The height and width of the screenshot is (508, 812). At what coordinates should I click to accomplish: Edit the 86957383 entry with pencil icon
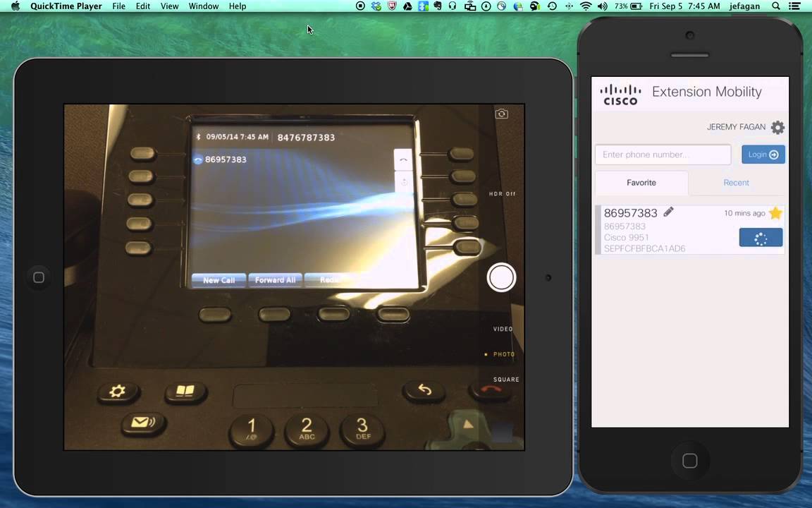668,212
